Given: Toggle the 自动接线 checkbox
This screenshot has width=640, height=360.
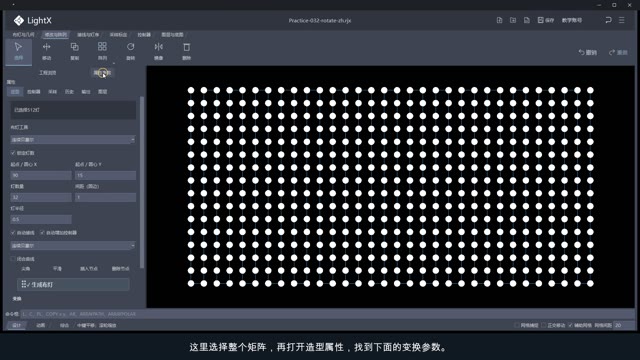Looking at the screenshot, I should point(13,233).
